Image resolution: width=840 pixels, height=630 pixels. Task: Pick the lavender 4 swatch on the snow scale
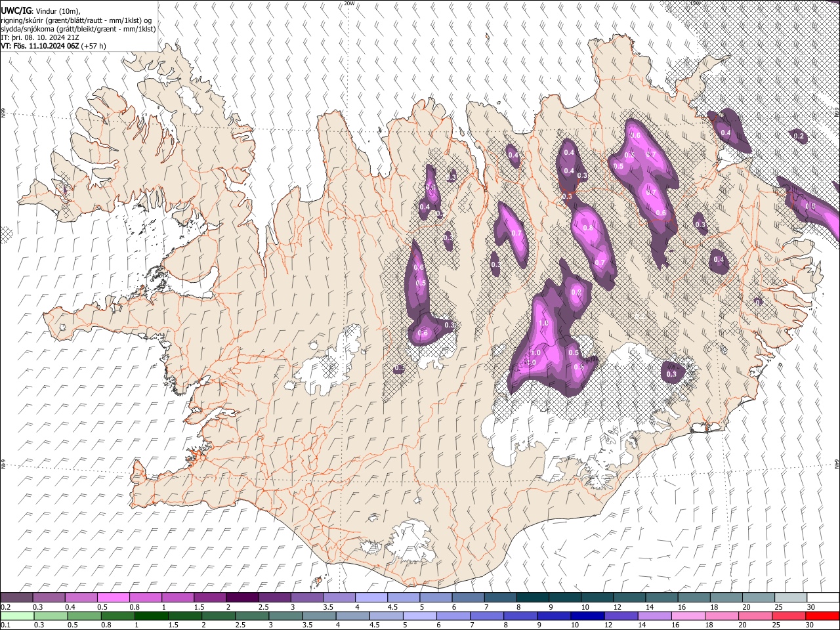pyautogui.click(x=370, y=597)
